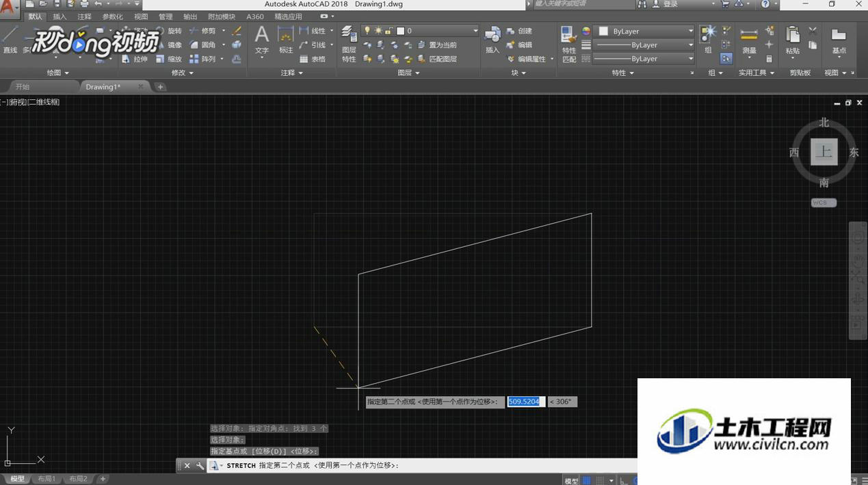Insert a 表格 (Table)

[313, 60]
